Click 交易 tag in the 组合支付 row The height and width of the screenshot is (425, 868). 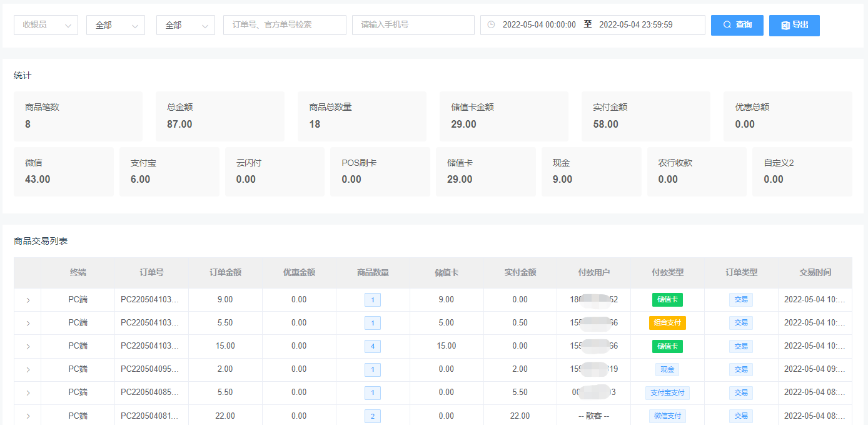click(741, 323)
